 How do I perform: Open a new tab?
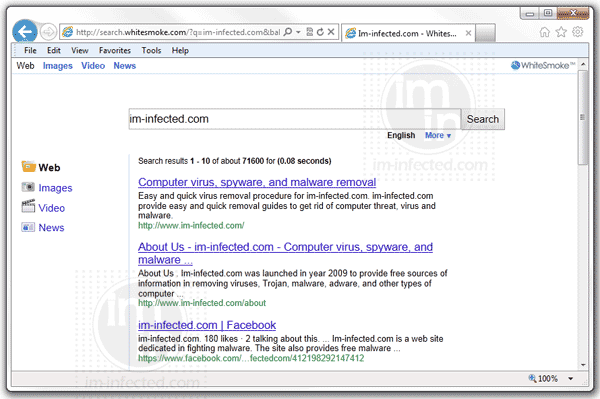tap(486, 33)
